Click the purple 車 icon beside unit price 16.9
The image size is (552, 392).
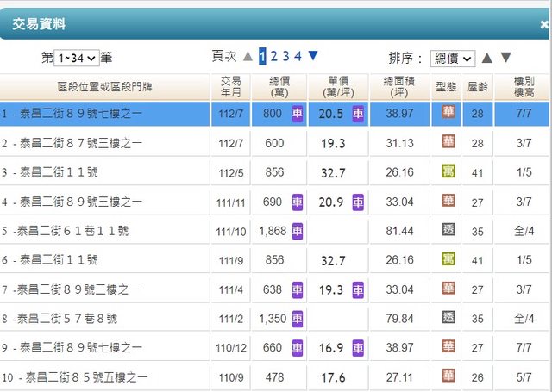(x=358, y=347)
